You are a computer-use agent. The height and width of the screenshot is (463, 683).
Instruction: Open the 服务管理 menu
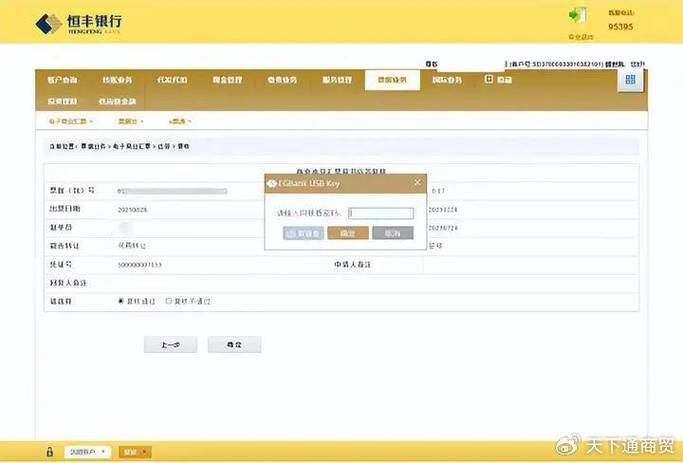coord(337,80)
